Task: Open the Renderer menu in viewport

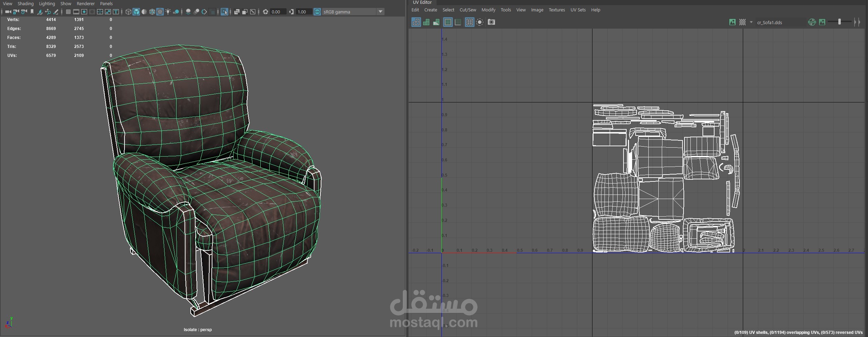Action: [86, 3]
